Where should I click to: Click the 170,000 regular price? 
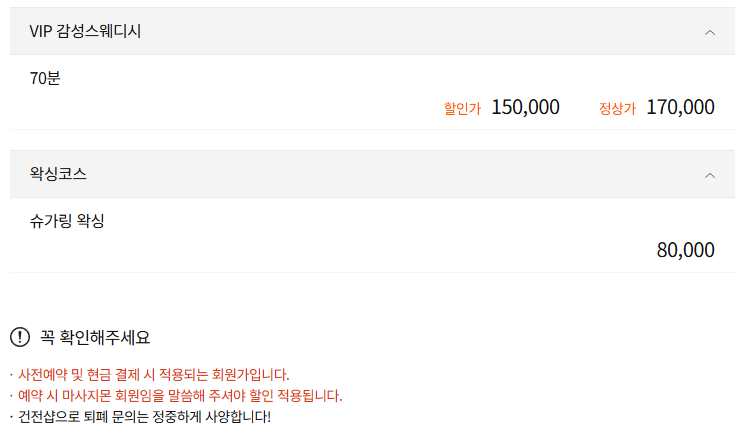pos(680,107)
